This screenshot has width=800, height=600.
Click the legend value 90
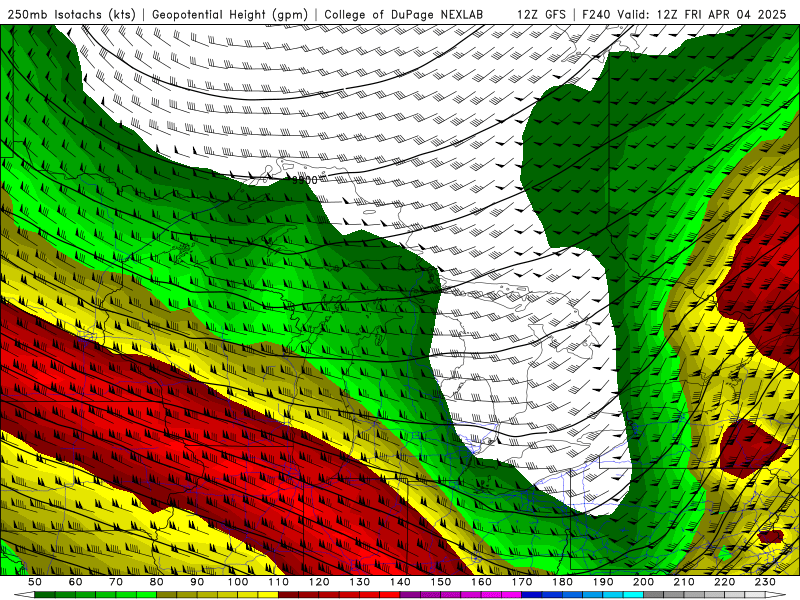point(197,582)
